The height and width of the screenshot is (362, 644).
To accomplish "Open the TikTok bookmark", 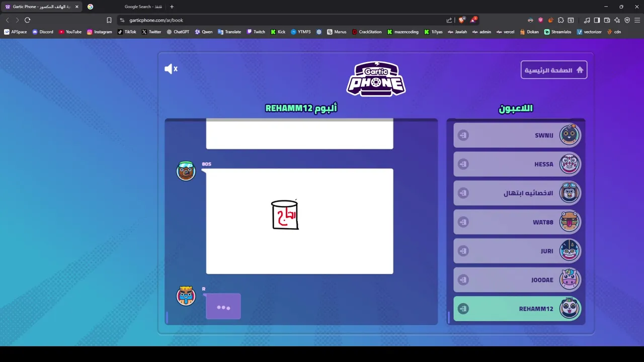I will coord(127,32).
